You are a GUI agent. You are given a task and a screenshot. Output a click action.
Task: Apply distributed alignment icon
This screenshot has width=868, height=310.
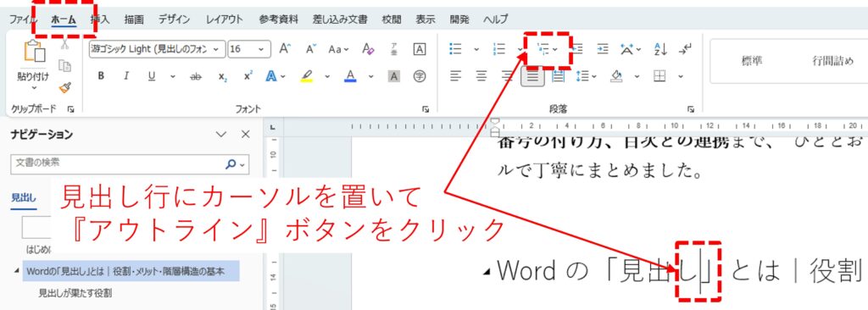click(559, 76)
